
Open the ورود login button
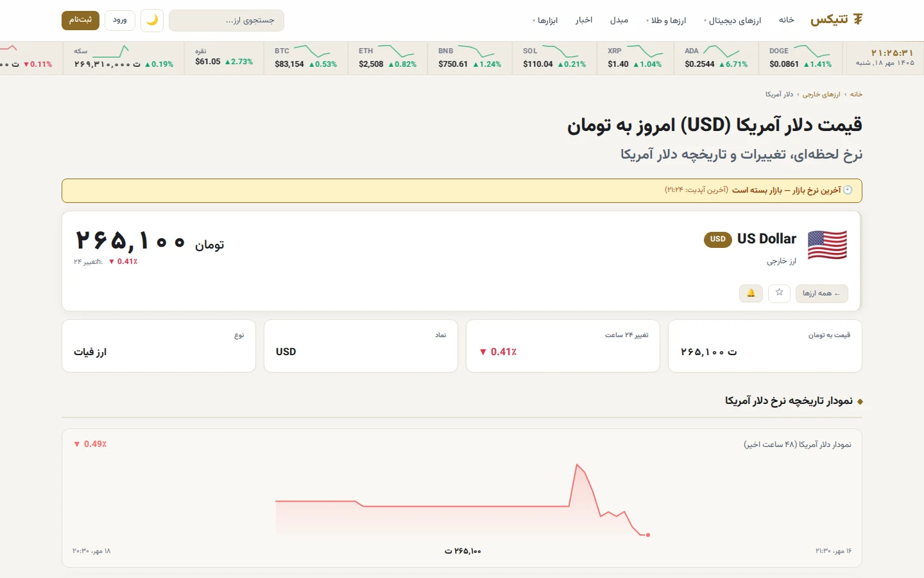120,20
